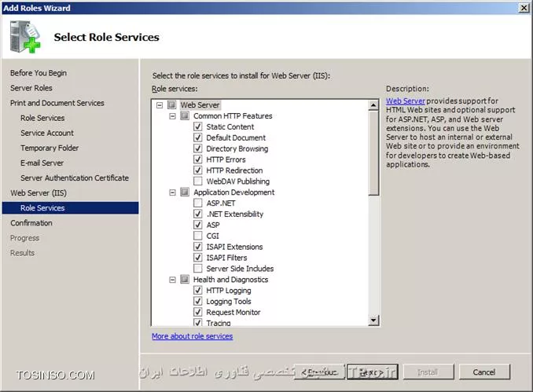Viewport: 533px width, 392px height.
Task: Uncheck the Tracing checkbox
Action: point(198,322)
